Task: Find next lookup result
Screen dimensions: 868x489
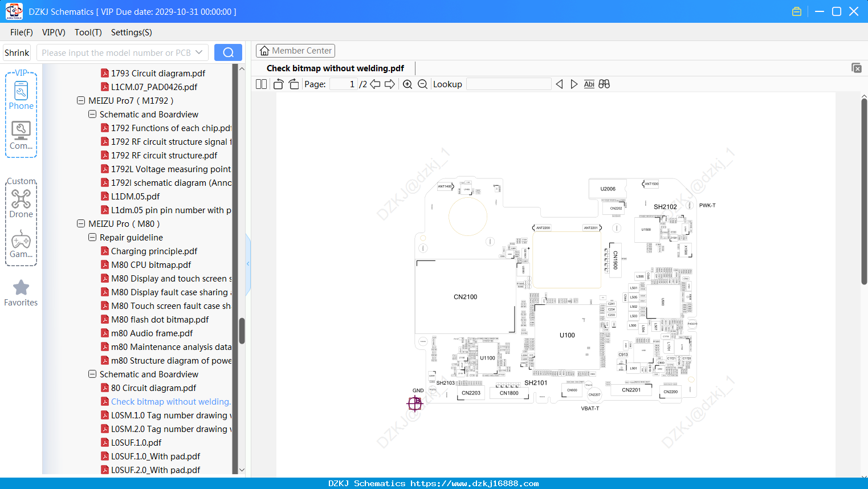Action: (574, 84)
